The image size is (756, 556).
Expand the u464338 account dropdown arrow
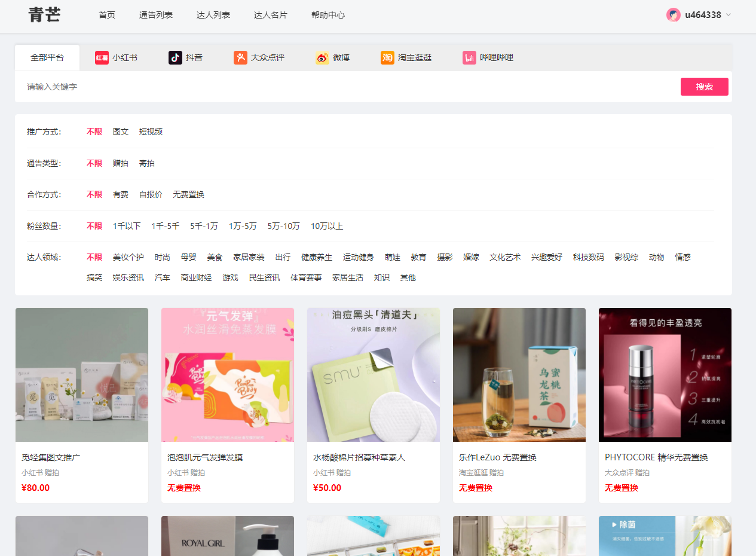729,15
